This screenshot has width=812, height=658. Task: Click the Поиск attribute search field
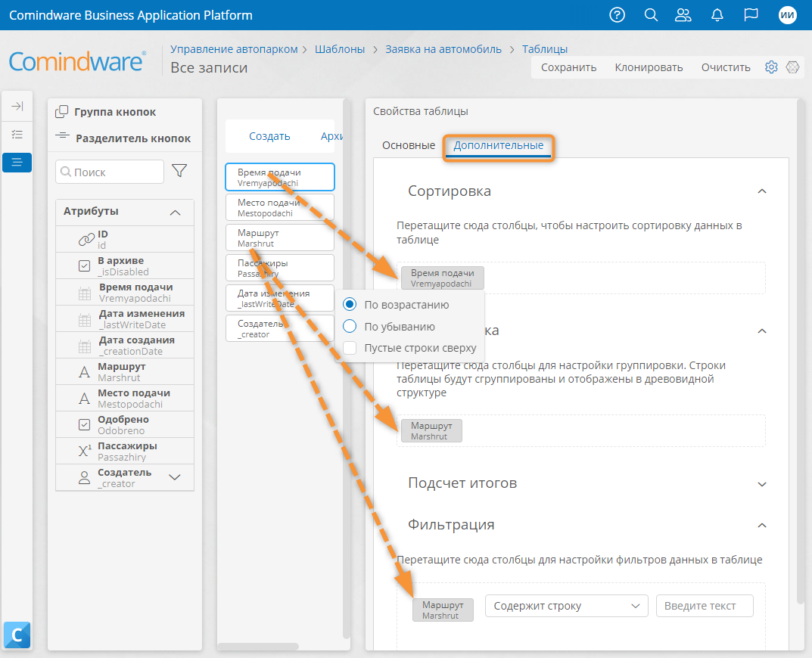(x=110, y=172)
